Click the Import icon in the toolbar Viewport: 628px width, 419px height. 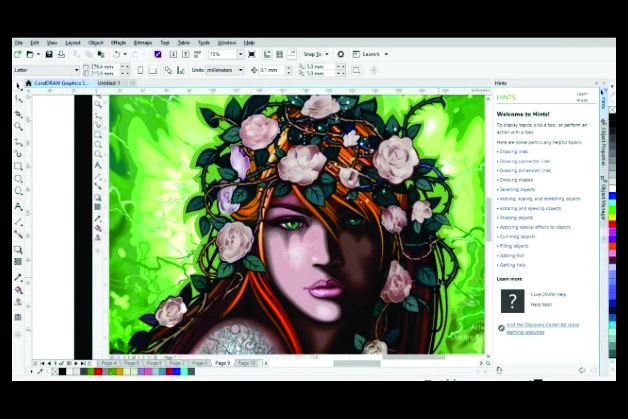point(173,54)
